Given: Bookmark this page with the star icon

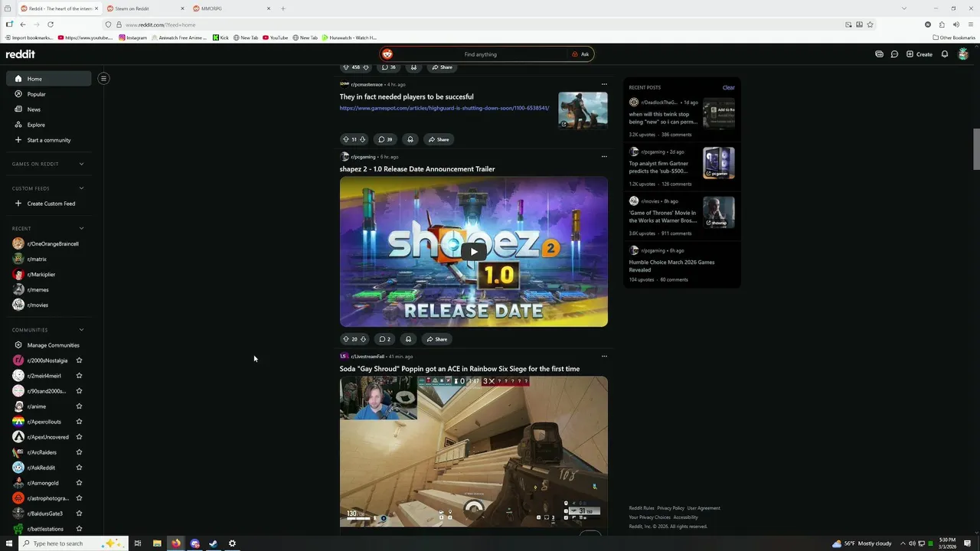Looking at the screenshot, I should pos(870,24).
